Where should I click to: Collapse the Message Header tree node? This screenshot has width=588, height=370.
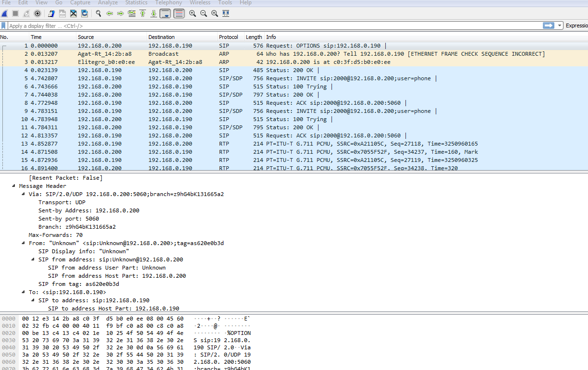[14, 186]
